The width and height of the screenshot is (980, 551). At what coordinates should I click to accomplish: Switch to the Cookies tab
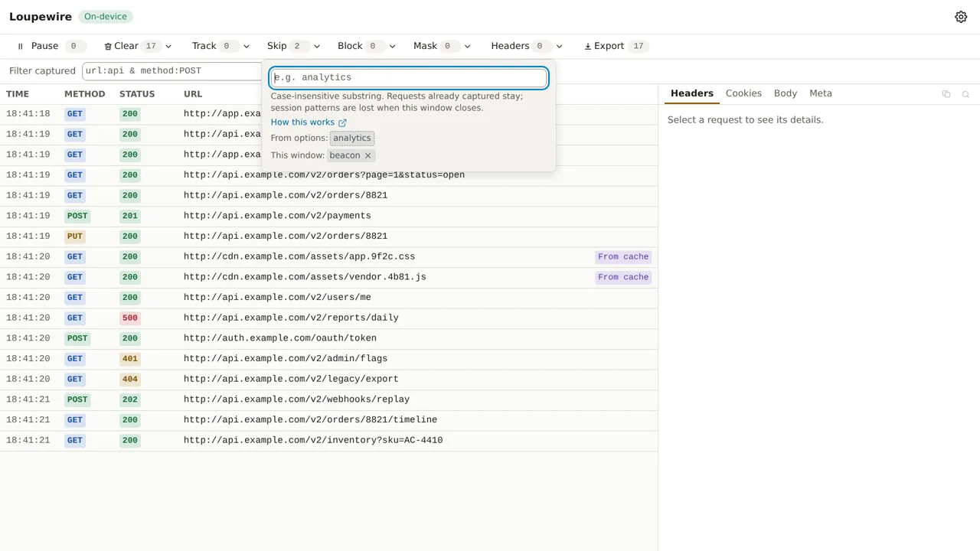[x=743, y=93]
